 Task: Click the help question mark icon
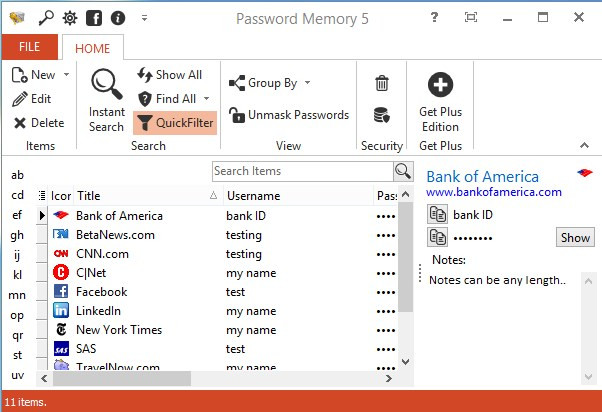point(434,17)
